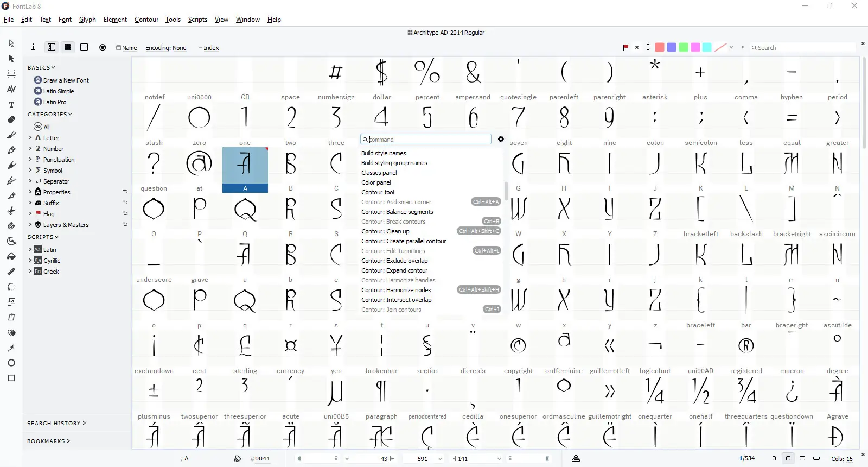Expand BOOKMARKS section
868x467 pixels.
pyautogui.click(x=49, y=441)
